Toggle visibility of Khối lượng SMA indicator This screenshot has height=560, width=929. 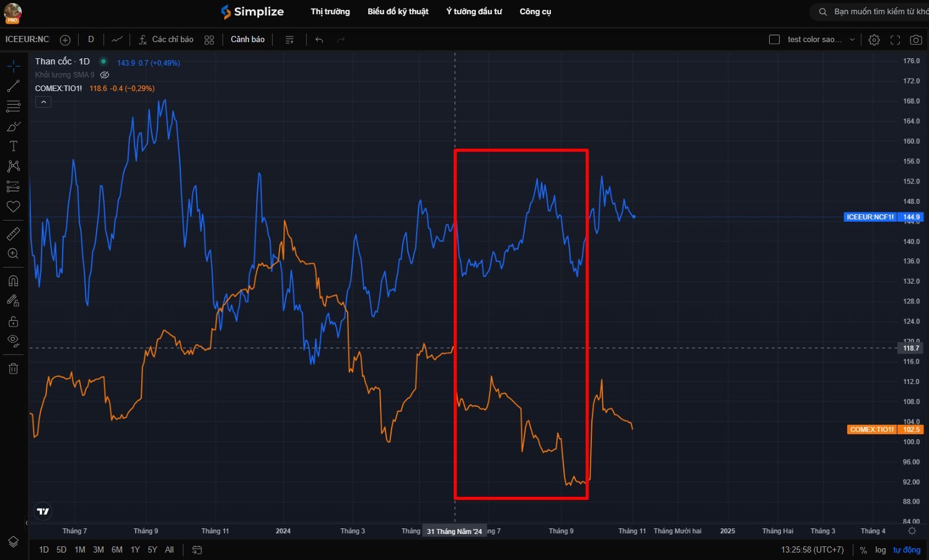105,75
